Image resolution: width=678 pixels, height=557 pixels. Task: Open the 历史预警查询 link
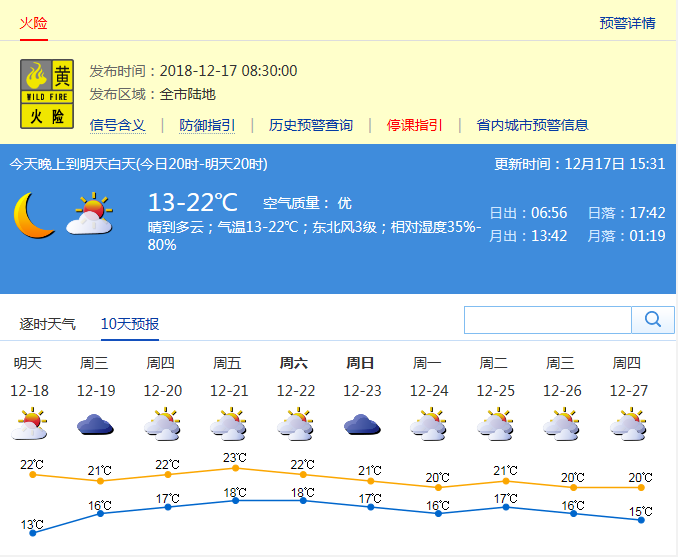click(311, 125)
